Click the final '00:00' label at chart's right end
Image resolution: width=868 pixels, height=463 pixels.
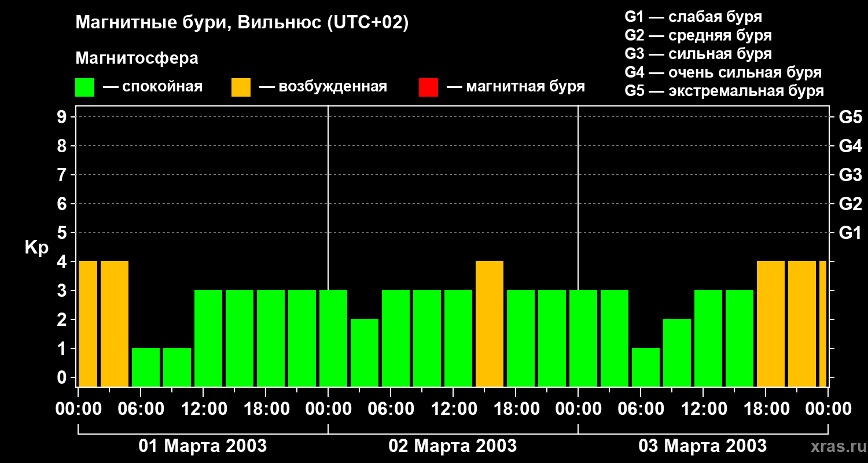pyautogui.click(x=828, y=409)
